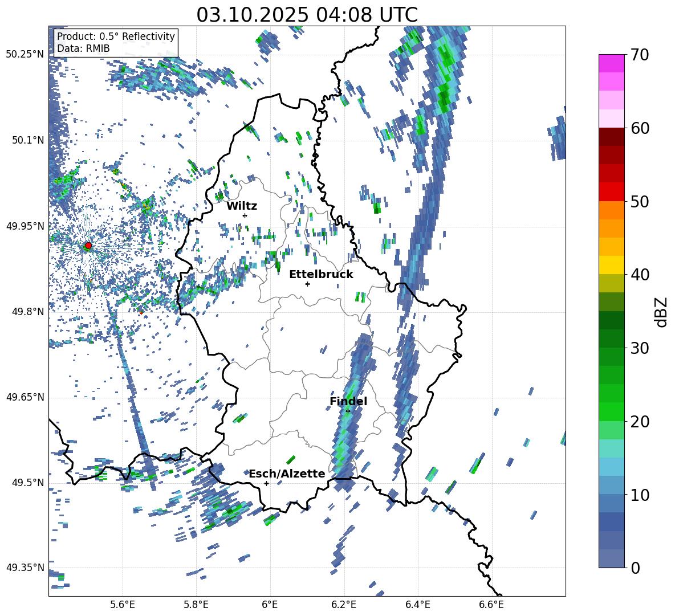Click the 6.2°E longitude label
This screenshot has height=616, width=675.
coord(344,605)
